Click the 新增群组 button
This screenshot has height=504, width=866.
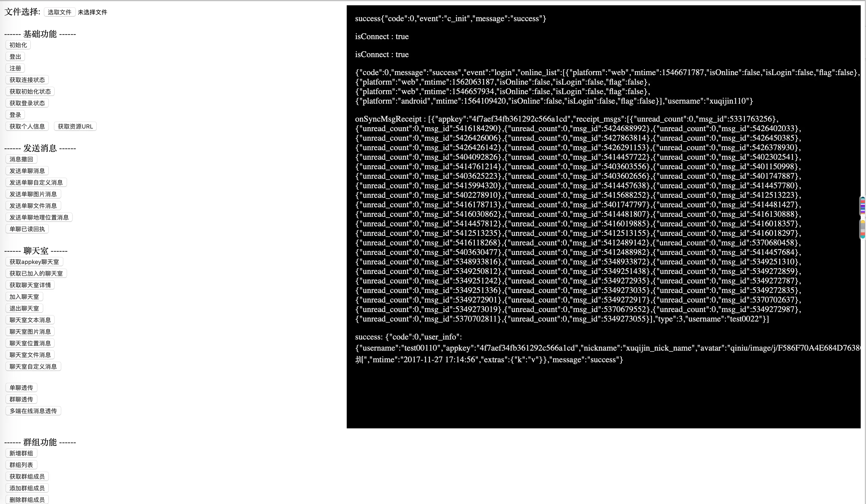21,453
